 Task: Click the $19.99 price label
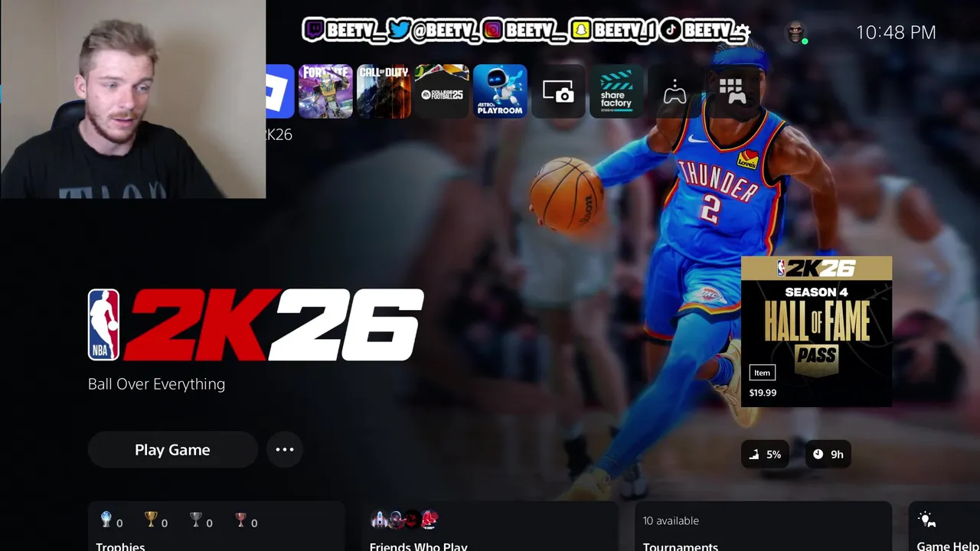point(763,393)
